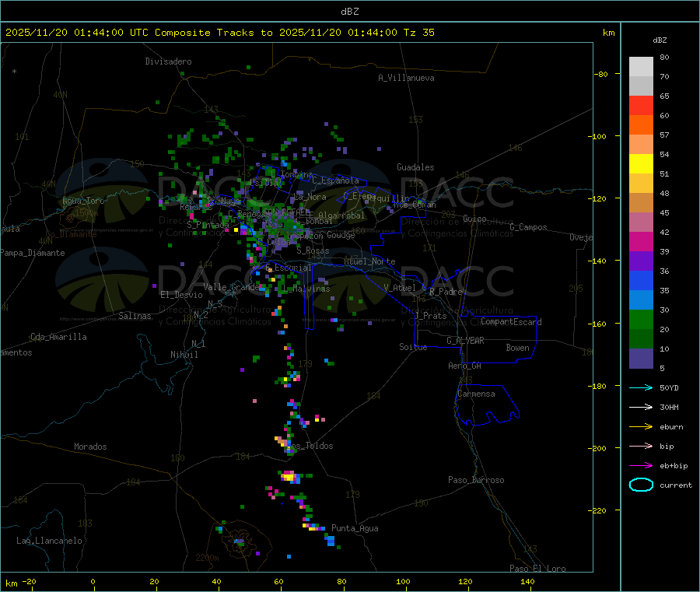Click the yellow high-reflectivity cell south of Los_Toldos

(289, 478)
